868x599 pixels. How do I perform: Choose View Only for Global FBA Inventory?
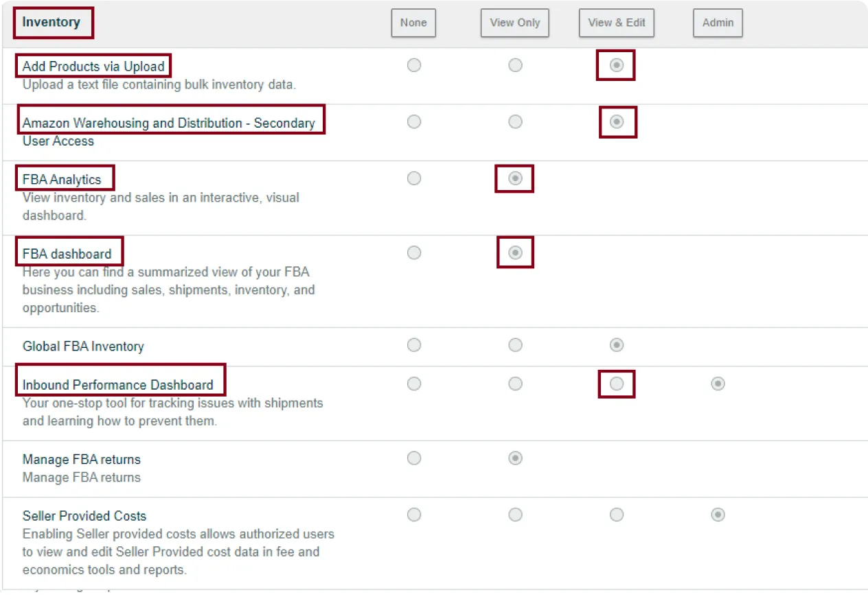point(515,344)
